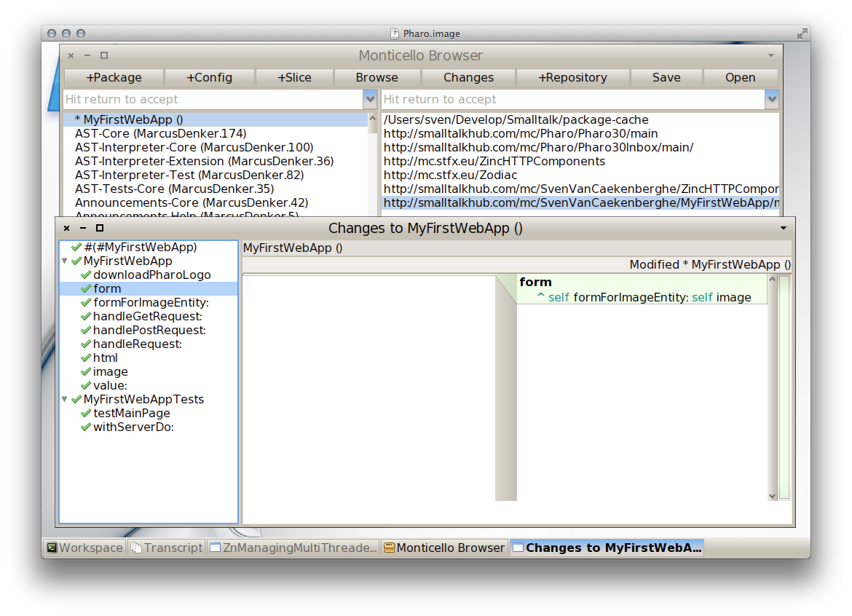This screenshot has width=852, height=616.
Task: Switch to Changes to MyFirstWebA... tab
Action: click(x=607, y=548)
